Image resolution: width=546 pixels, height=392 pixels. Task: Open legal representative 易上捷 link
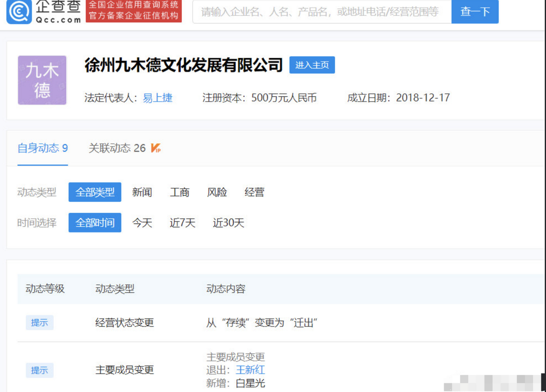[157, 98]
